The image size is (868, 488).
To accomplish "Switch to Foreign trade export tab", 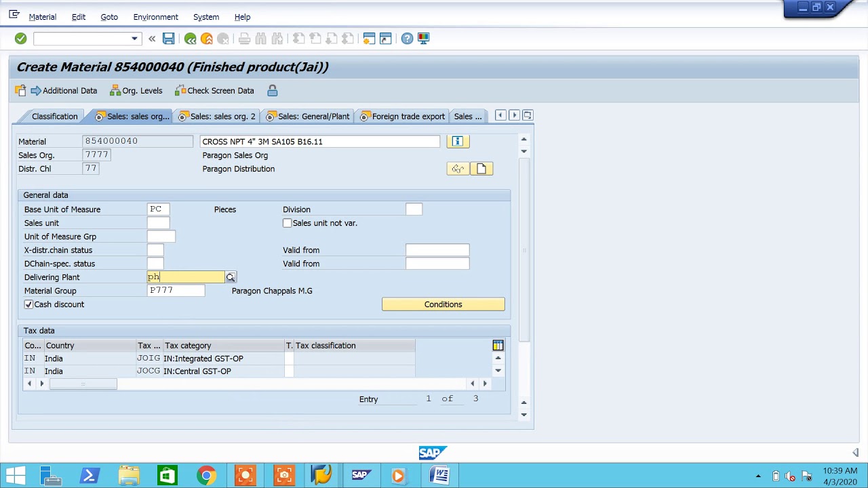I will (x=403, y=117).
